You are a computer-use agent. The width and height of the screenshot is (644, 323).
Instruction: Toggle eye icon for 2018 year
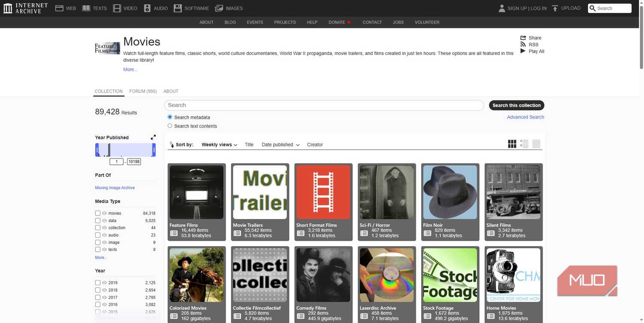pos(104,290)
